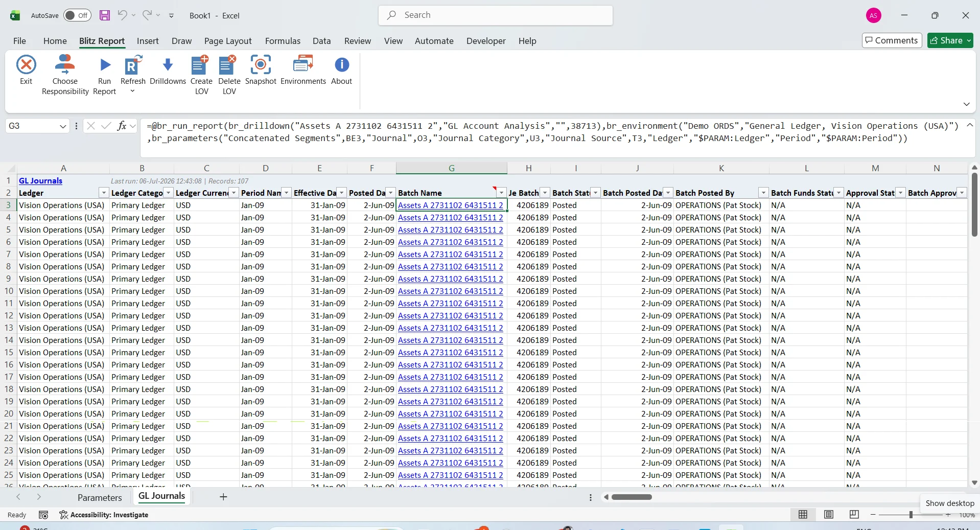Open the Ledger Category filter dropdown
Screen dimensions: 980x530
coord(168,193)
